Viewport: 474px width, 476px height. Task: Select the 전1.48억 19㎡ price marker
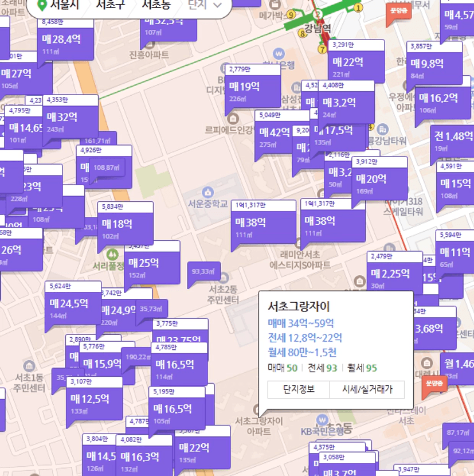(452, 142)
